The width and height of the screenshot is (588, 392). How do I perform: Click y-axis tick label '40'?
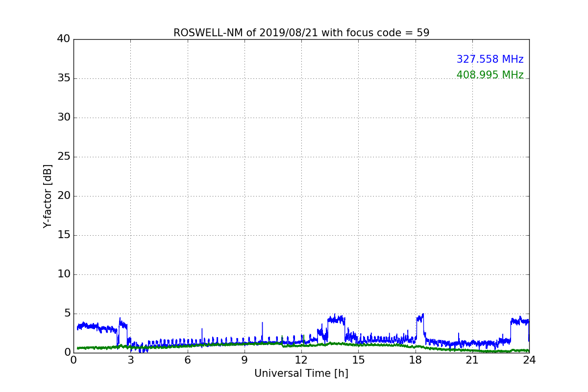coord(64,39)
